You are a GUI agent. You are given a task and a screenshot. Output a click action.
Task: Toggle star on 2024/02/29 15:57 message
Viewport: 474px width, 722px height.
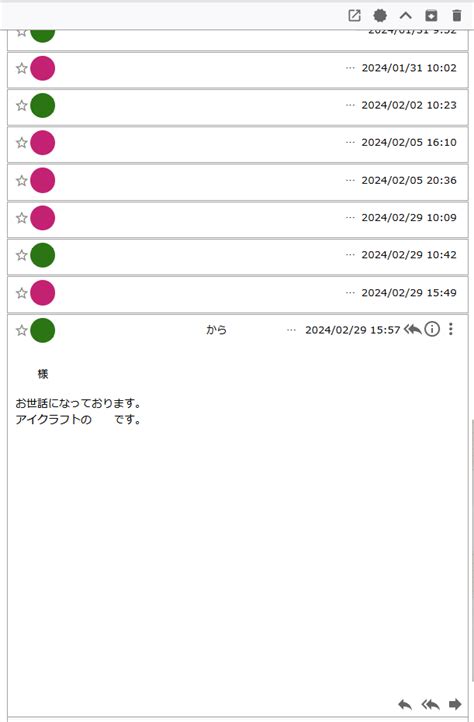[22, 330]
